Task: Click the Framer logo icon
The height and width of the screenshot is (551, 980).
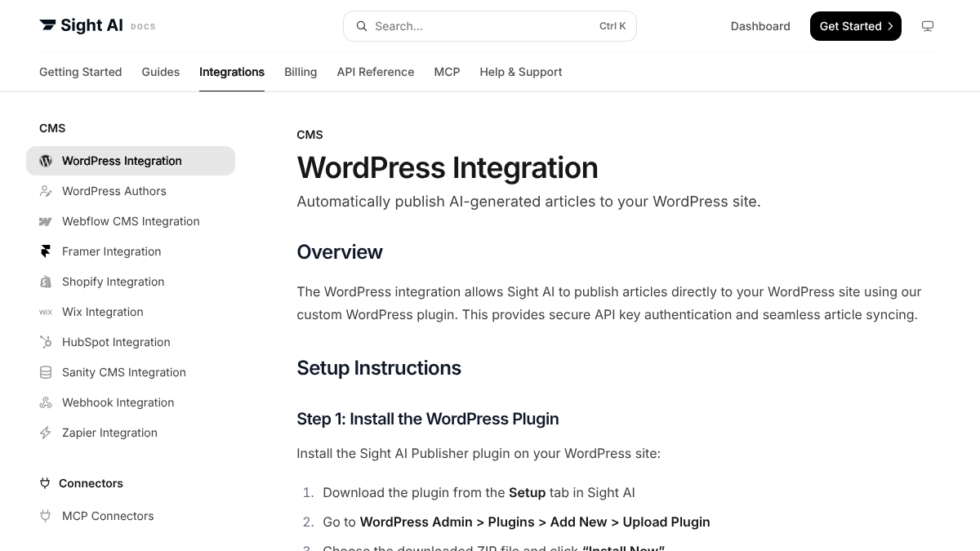Action: coord(46,251)
